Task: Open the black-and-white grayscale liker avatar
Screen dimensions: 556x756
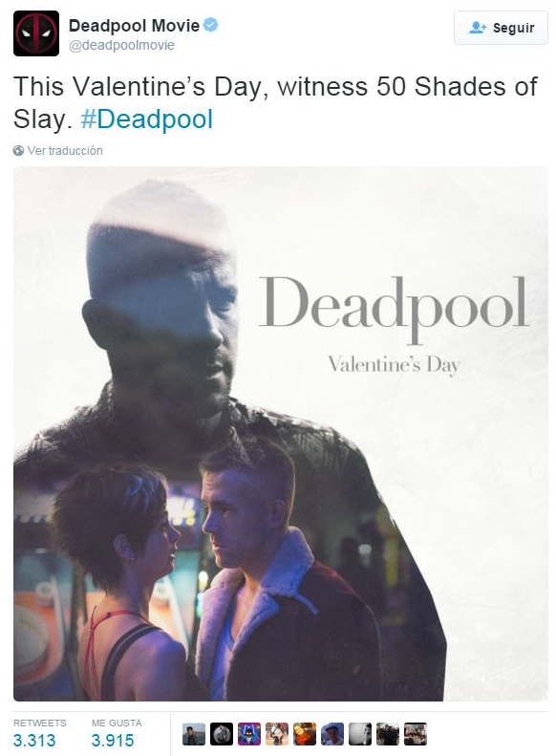Action: click(360, 734)
